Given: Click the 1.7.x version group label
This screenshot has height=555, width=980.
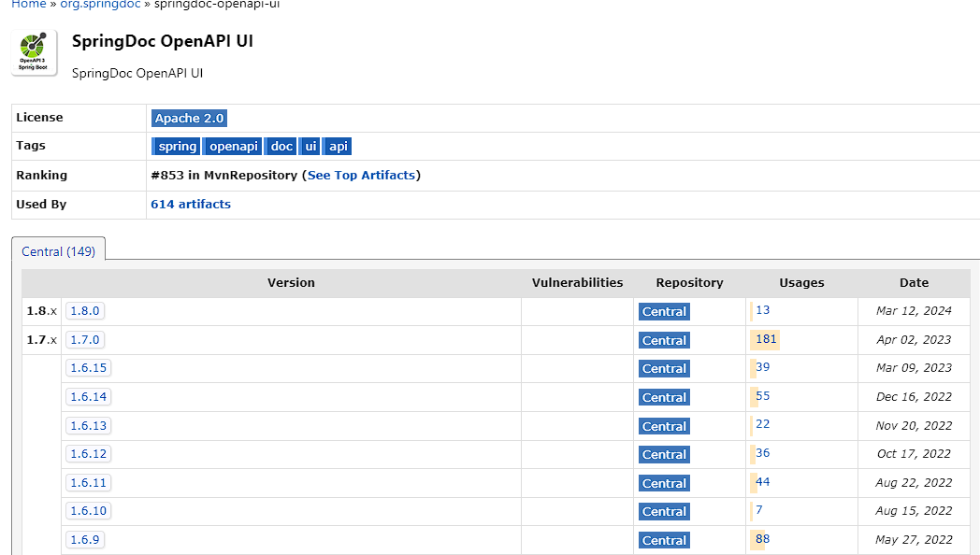Looking at the screenshot, I should pyautogui.click(x=41, y=339).
